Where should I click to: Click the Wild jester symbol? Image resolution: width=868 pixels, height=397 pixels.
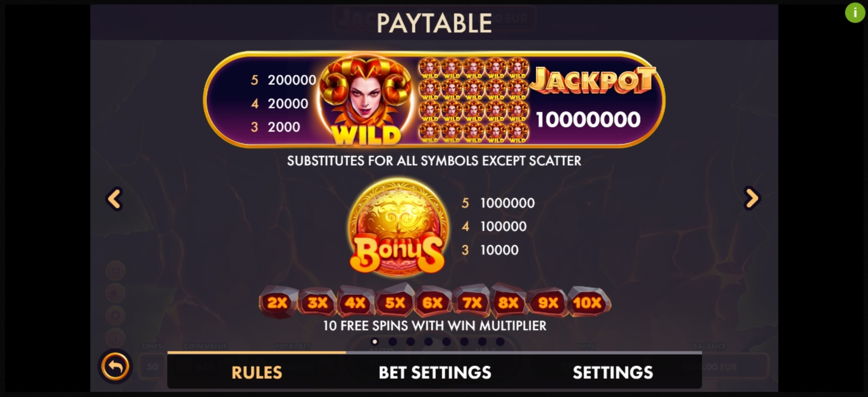click(366, 100)
